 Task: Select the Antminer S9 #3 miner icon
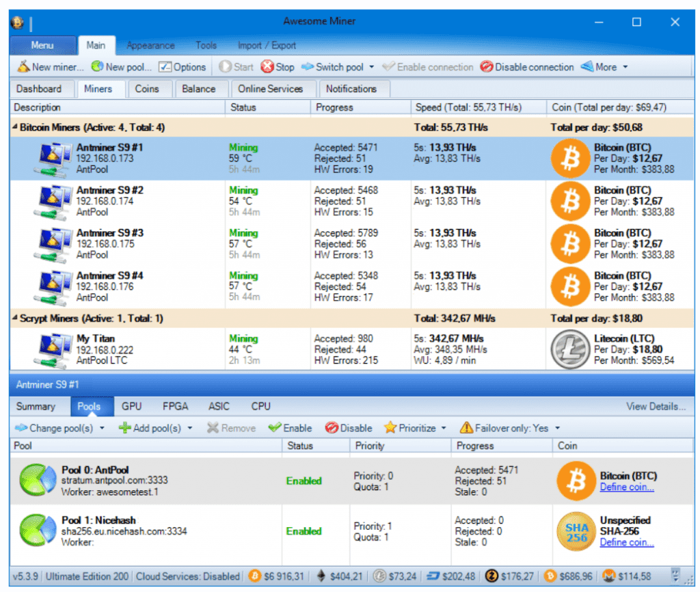[x=53, y=245]
